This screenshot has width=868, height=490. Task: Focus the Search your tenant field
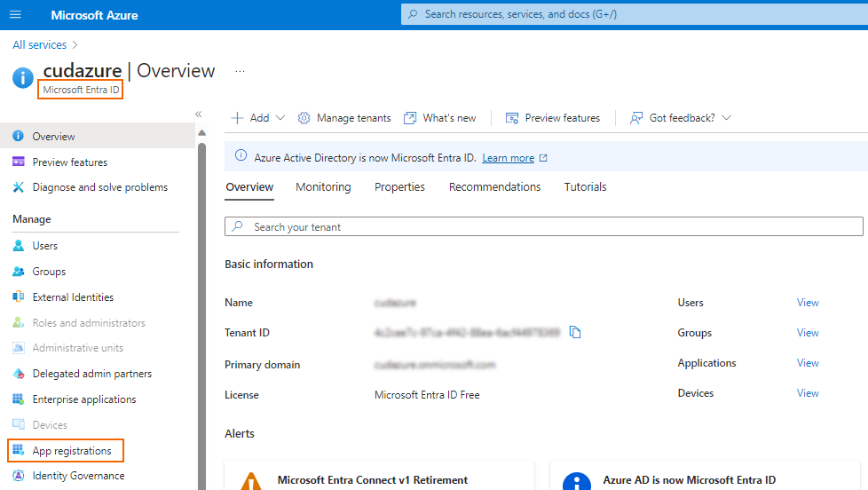pyautogui.click(x=543, y=226)
